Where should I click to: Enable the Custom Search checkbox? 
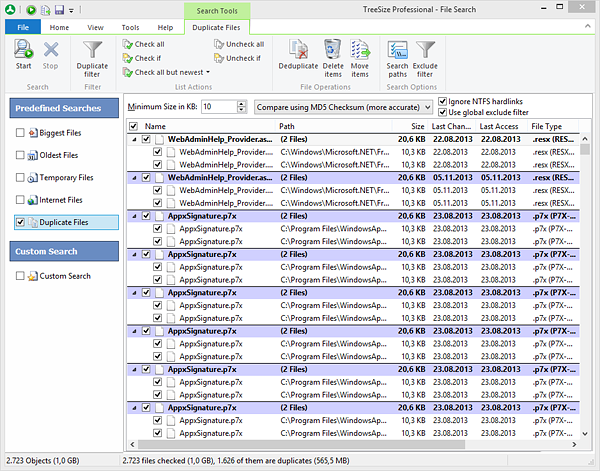click(x=20, y=276)
